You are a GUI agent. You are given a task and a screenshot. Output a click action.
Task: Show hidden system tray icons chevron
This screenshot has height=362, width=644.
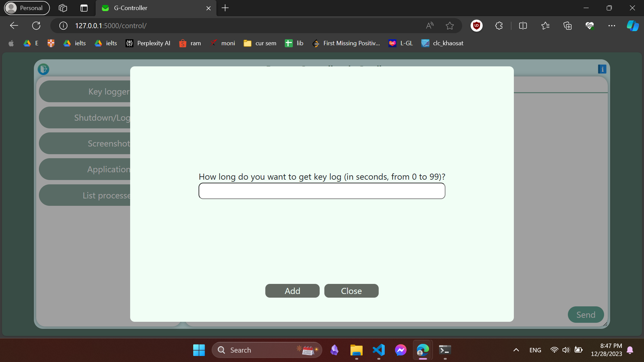[x=516, y=350]
